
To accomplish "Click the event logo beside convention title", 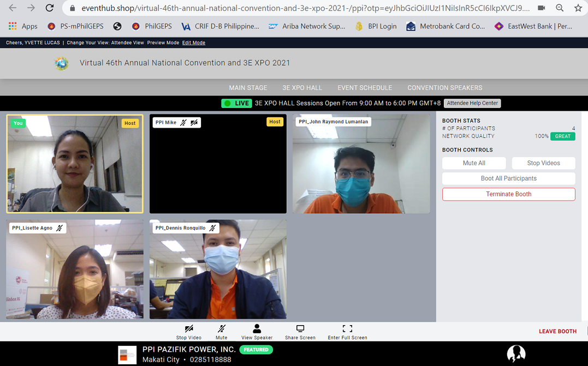I will [x=62, y=63].
